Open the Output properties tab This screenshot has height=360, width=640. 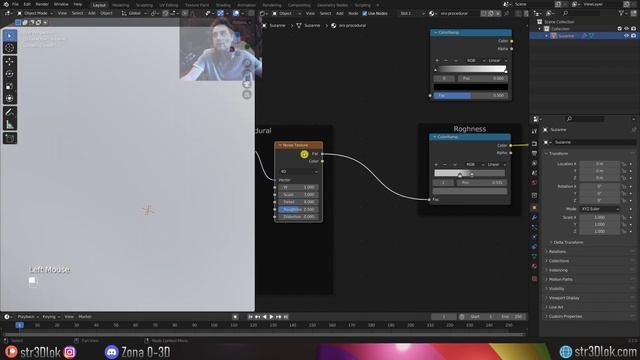coord(534,153)
